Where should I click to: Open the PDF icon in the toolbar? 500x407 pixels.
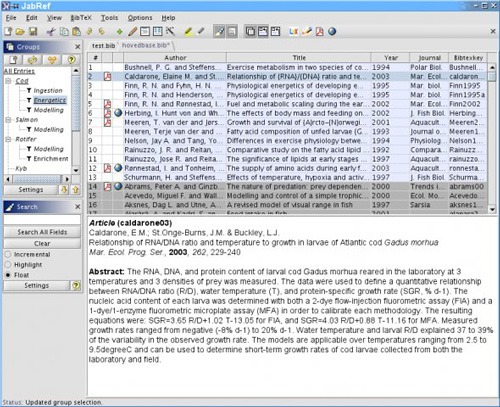(320, 32)
